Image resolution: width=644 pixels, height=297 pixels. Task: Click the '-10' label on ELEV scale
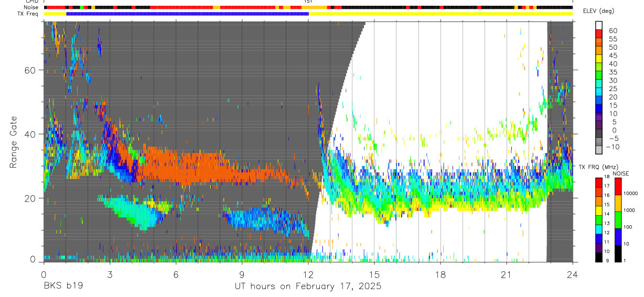coord(612,147)
